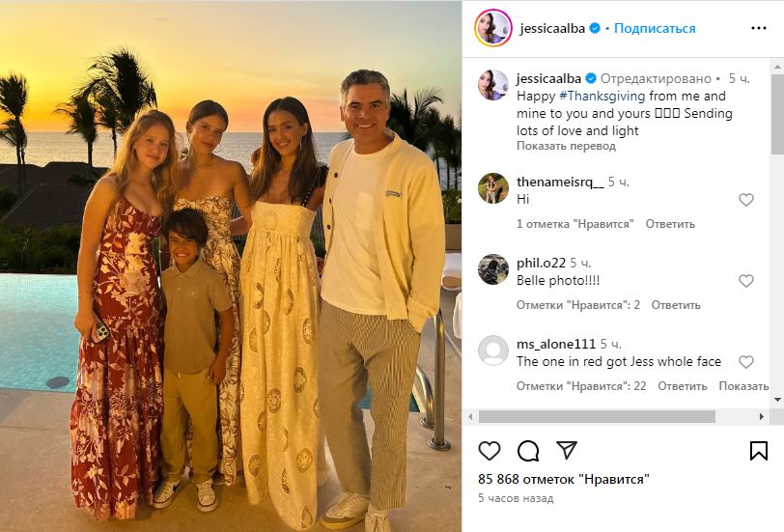
Task: Click jessicaalba's avatar beside the caption
Action: pyautogui.click(x=493, y=85)
